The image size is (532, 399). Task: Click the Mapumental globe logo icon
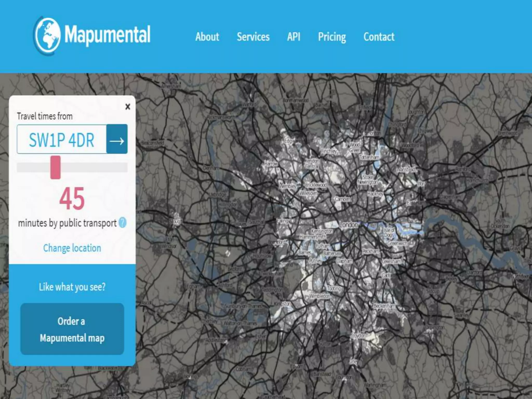pyautogui.click(x=47, y=35)
